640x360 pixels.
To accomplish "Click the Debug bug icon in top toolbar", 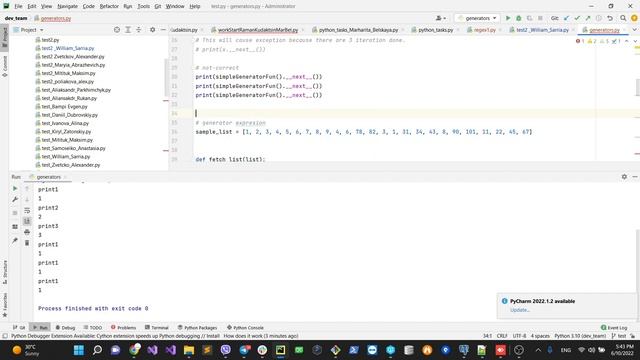I will [x=518, y=18].
